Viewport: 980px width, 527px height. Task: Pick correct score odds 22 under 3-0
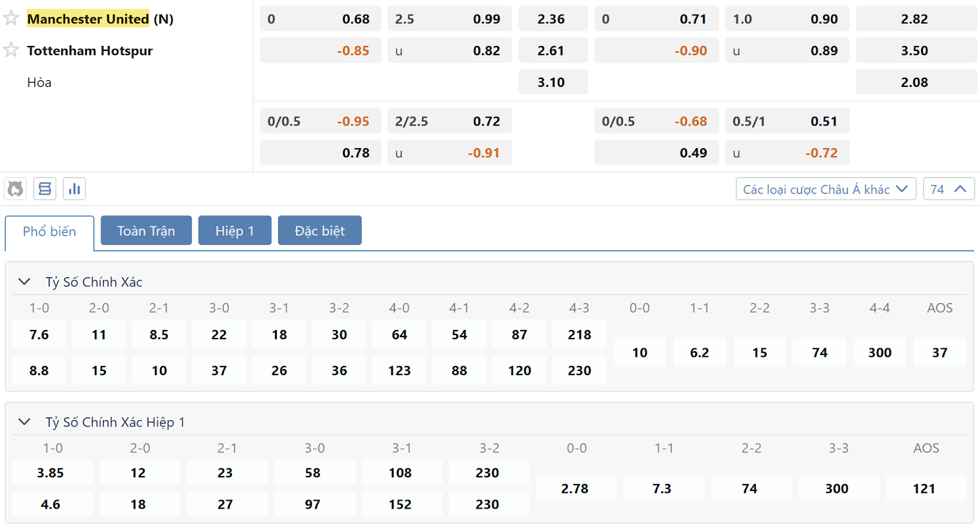pos(219,335)
